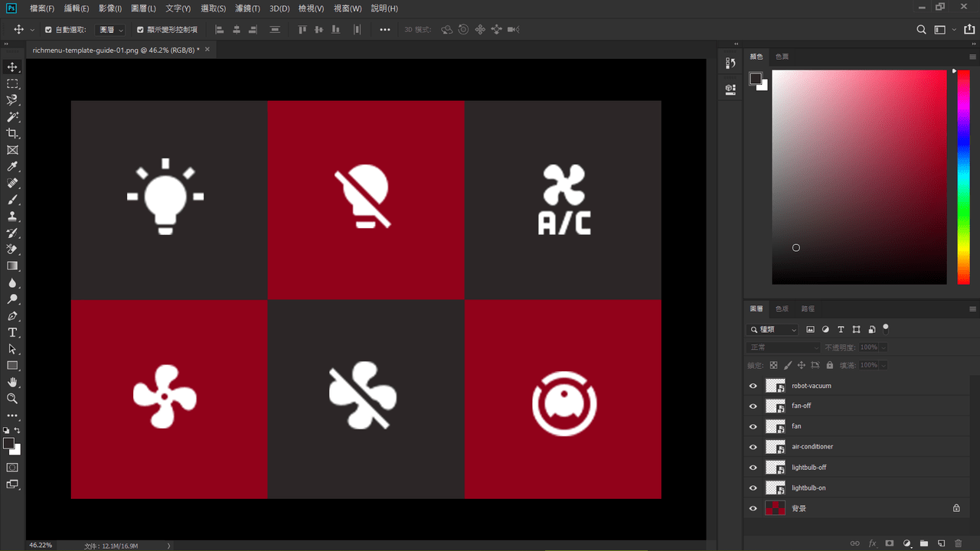Switch to the 路徑 tab
The height and width of the screenshot is (551, 980).
[x=808, y=309]
